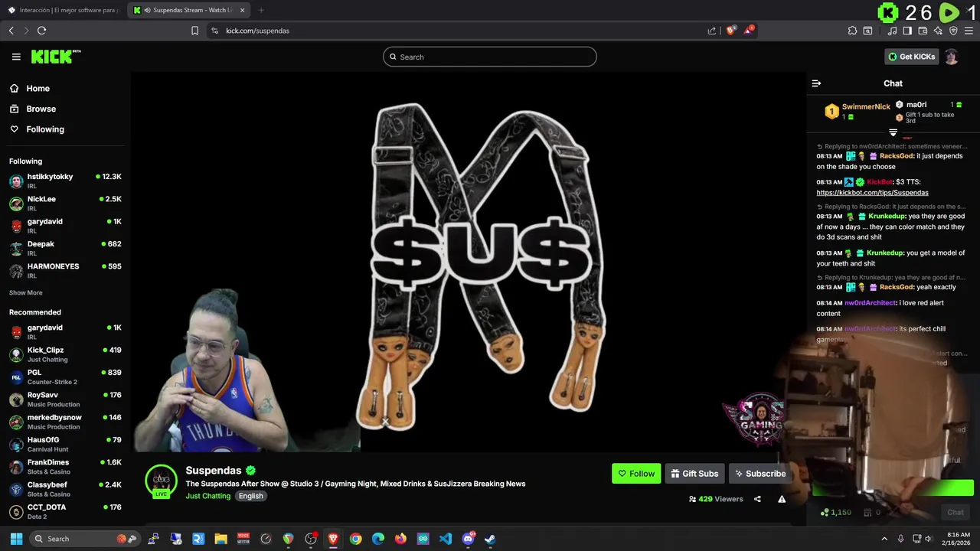The image size is (980, 551).
Task: Open CCT_DOTA Dota 2 channel
Action: (x=65, y=511)
